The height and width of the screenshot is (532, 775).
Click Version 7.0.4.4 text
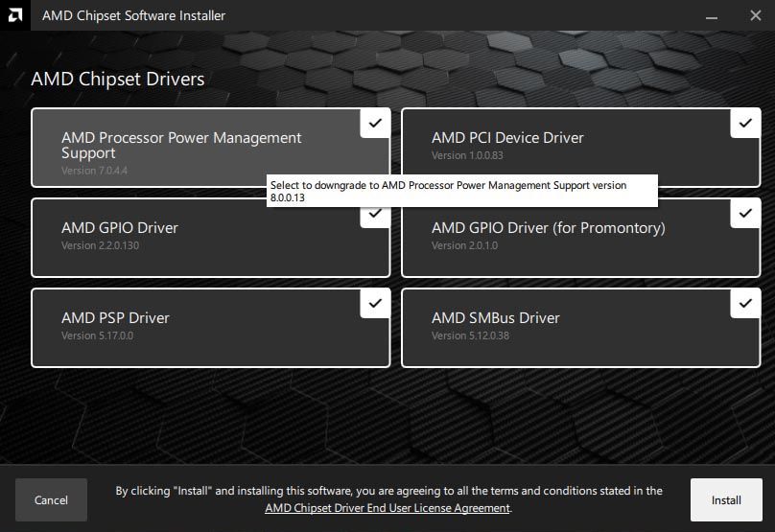pyautogui.click(x=94, y=171)
